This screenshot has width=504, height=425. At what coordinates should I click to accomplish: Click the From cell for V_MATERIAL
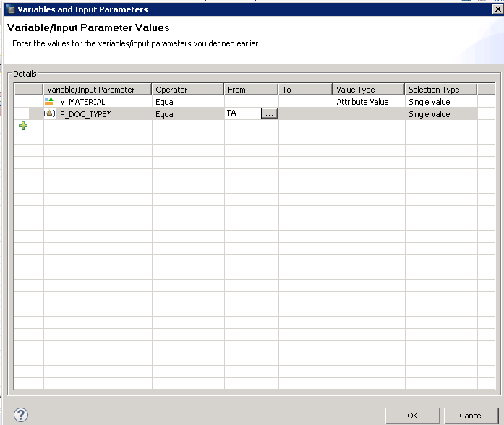click(x=252, y=102)
